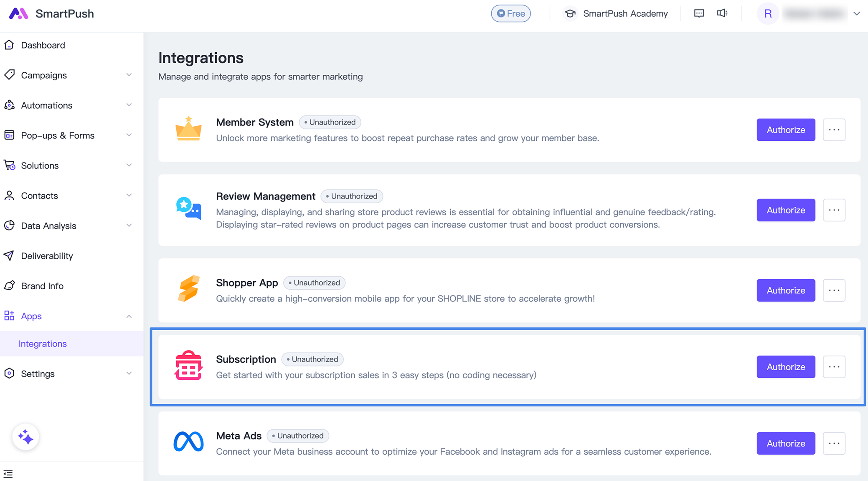Click the sidebar collapse icon at bottom

pyautogui.click(x=8, y=473)
